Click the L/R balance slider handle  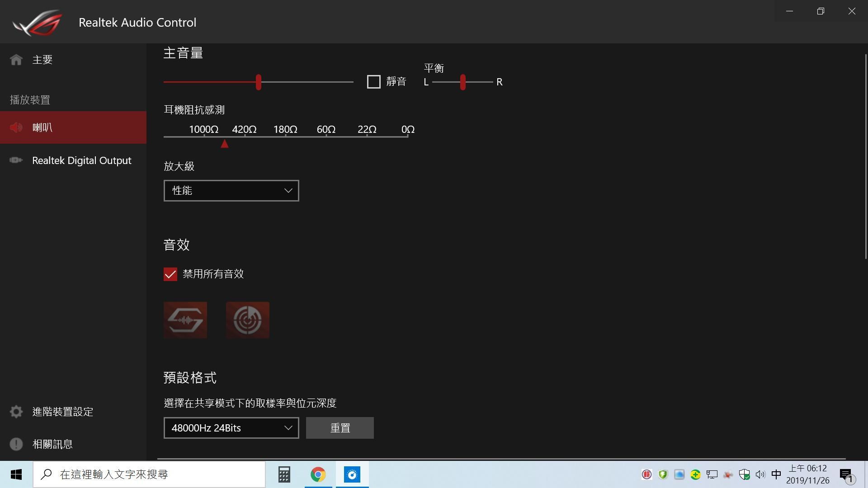point(462,82)
